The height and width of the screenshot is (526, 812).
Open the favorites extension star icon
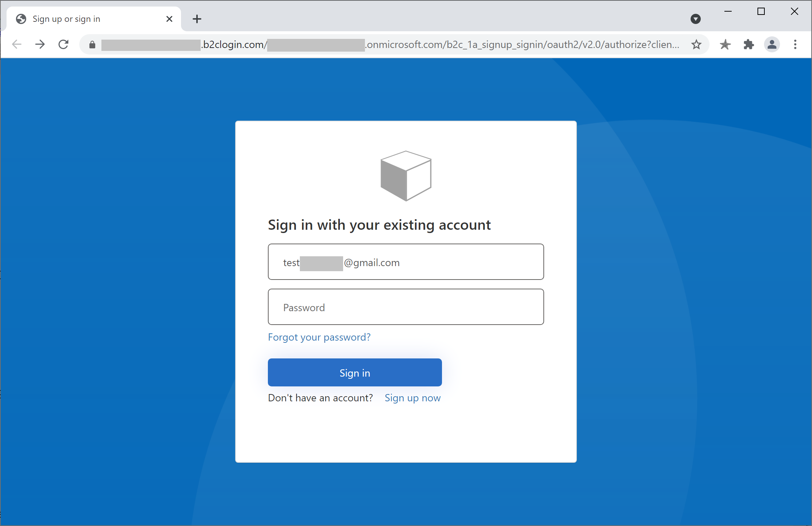pos(725,44)
